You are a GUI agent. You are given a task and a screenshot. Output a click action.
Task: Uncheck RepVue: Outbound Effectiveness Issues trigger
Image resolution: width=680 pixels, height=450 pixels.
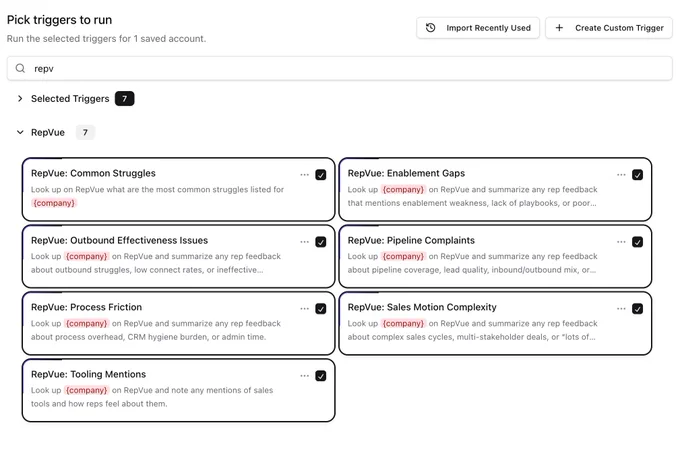point(321,242)
